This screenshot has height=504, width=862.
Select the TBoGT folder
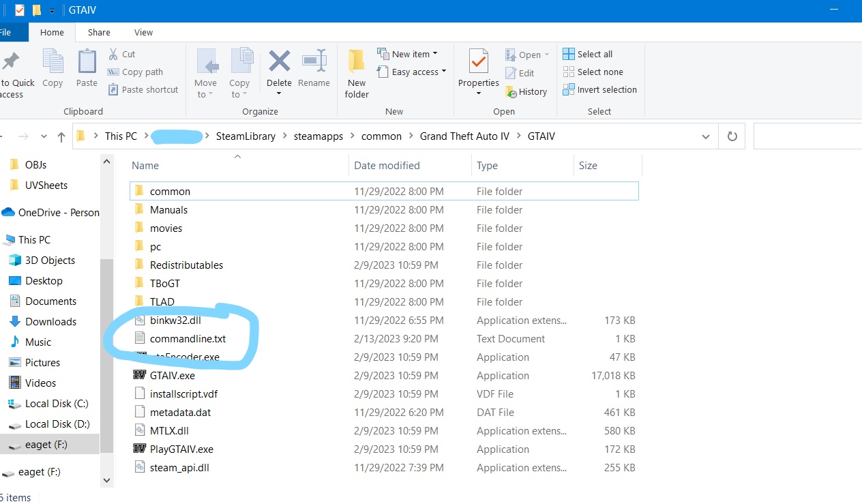[x=384, y=283]
